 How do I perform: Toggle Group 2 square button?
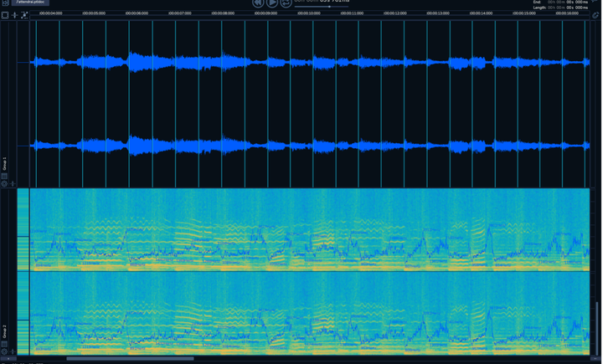[4, 344]
